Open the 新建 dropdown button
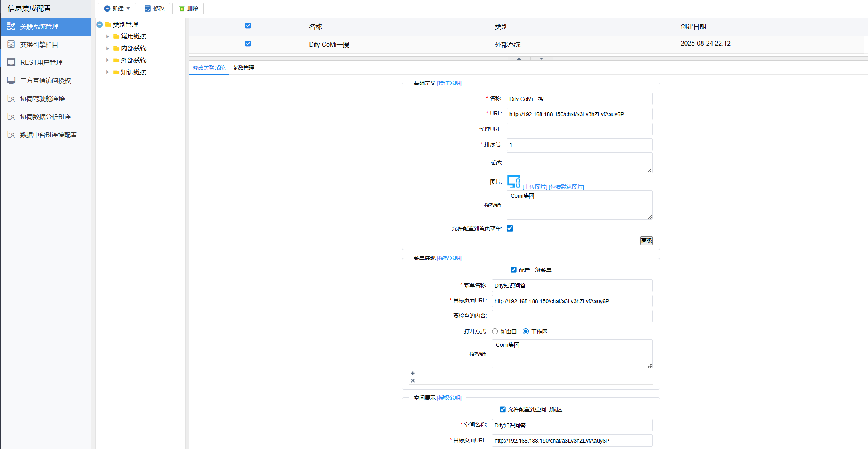868x449 pixels. click(117, 8)
